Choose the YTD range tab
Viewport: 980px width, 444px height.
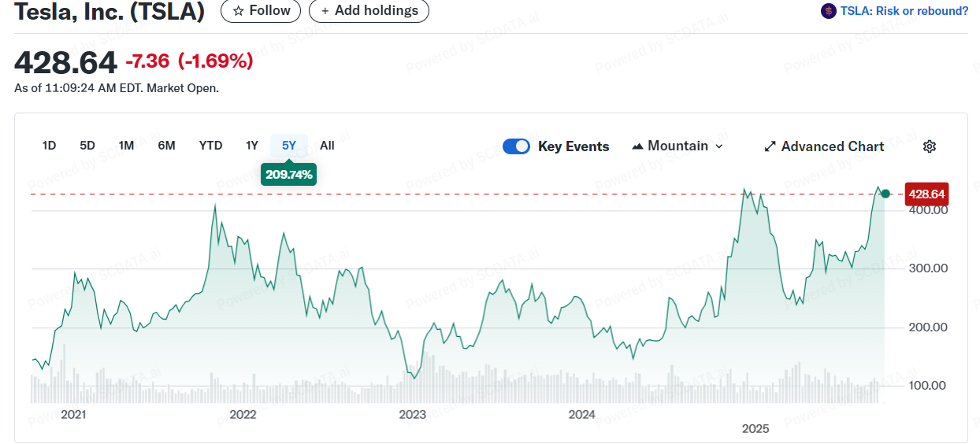pos(210,146)
